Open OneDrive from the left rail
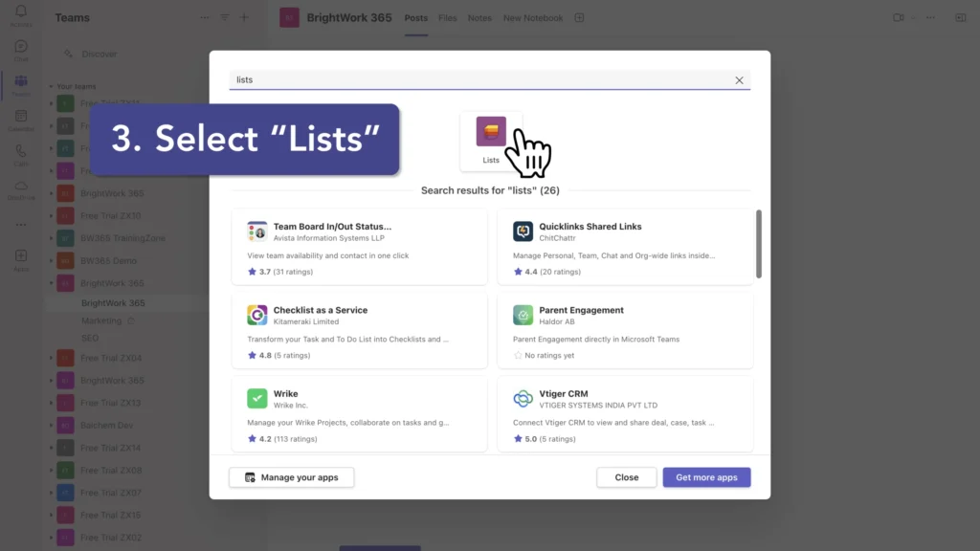 [20, 187]
